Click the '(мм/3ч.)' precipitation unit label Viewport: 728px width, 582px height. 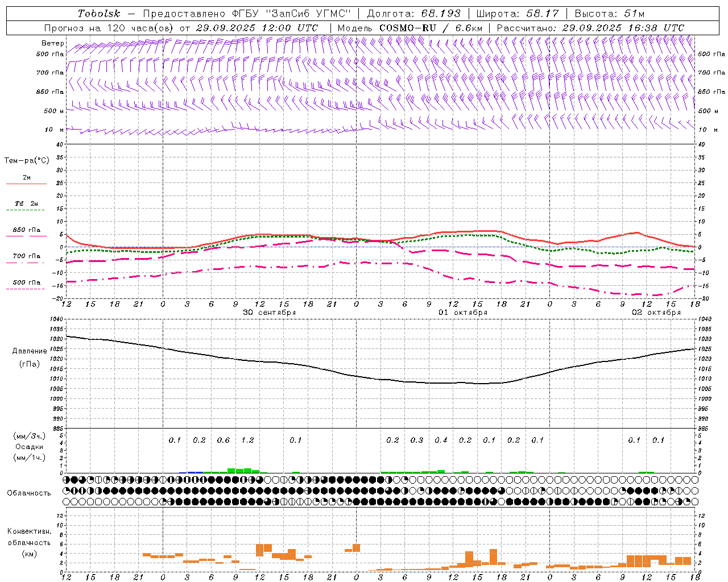pos(28,436)
